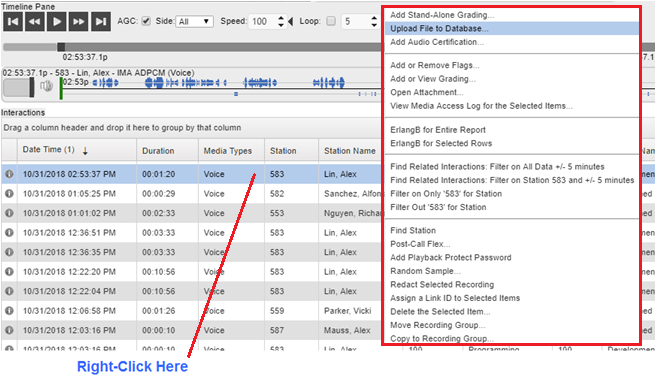Screen dimensions: 657x383
Task: Choose Add Audio Certification menu item
Action: 512,42
